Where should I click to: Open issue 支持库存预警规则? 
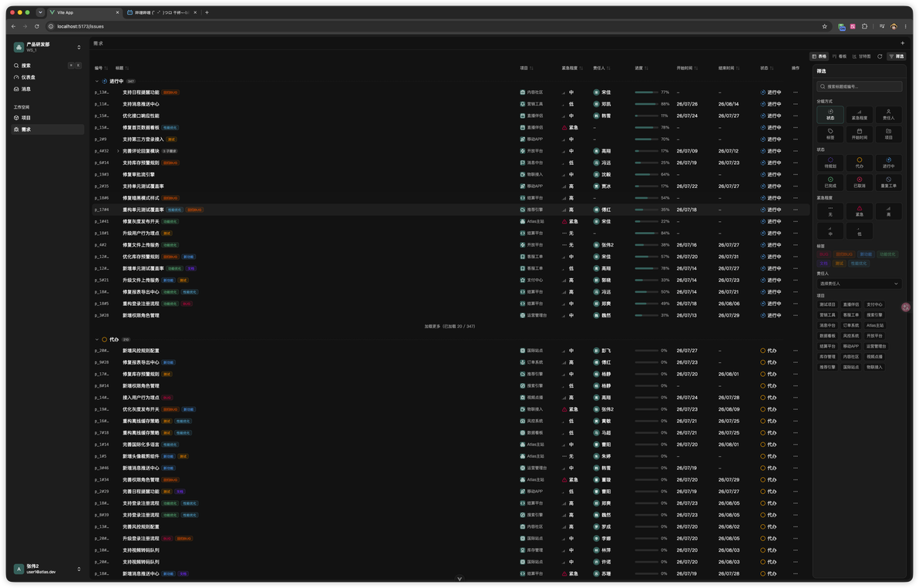click(x=140, y=163)
